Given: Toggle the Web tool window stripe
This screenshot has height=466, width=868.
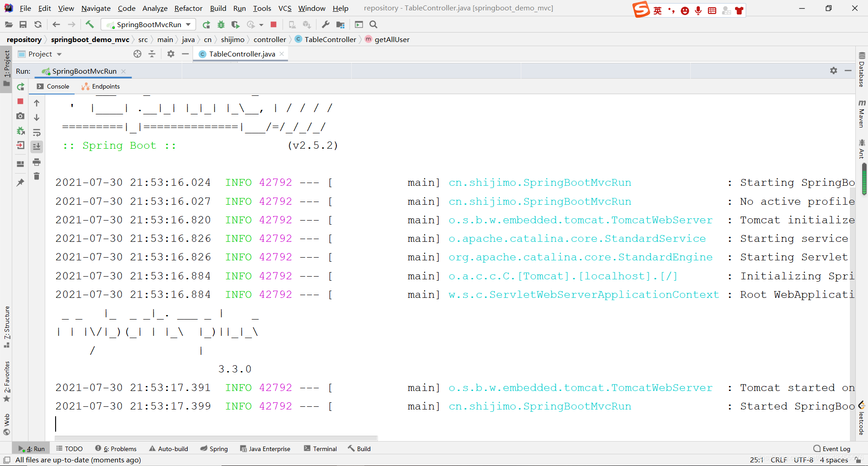Looking at the screenshot, I should coord(6,424).
